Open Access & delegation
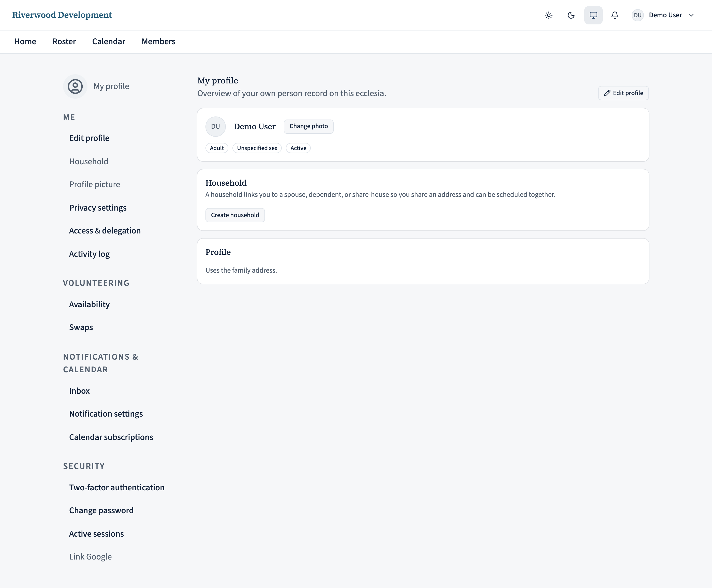Viewport: 712px width, 588px height. pos(105,231)
